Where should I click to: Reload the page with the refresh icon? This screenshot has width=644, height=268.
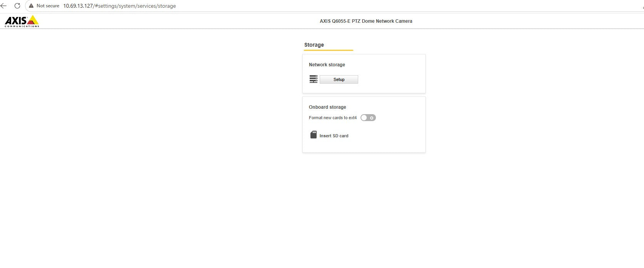[17, 6]
